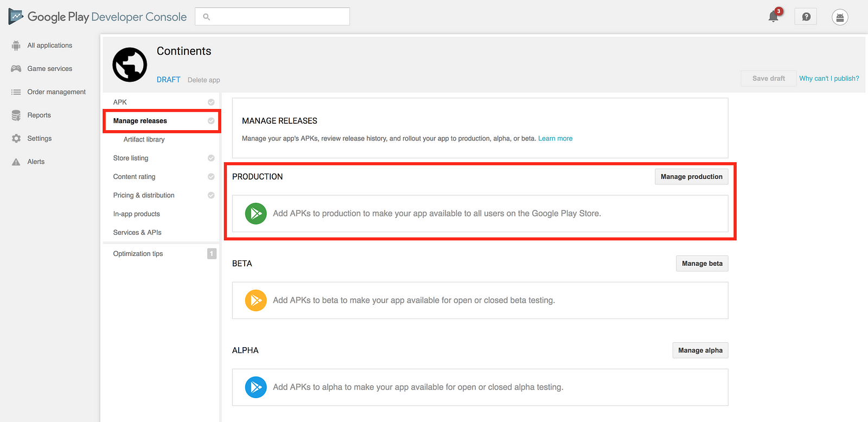Viewport: 868px width, 422px height.
Task: Focus the search input field
Action: 272,16
